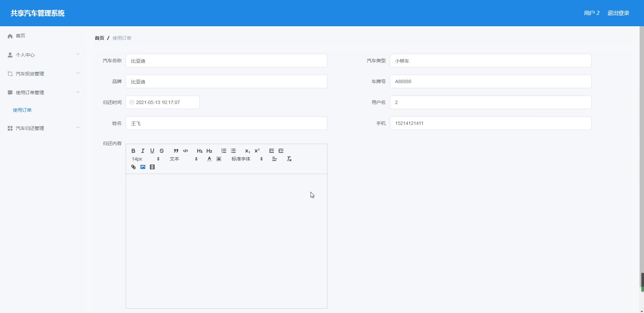Viewport: 644px width, 313px height.
Task: Click the home icon in sidebar
Action: coord(10,36)
